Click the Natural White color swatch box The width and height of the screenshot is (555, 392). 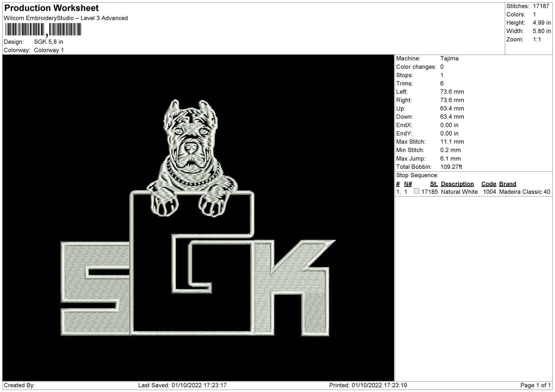[x=416, y=191]
